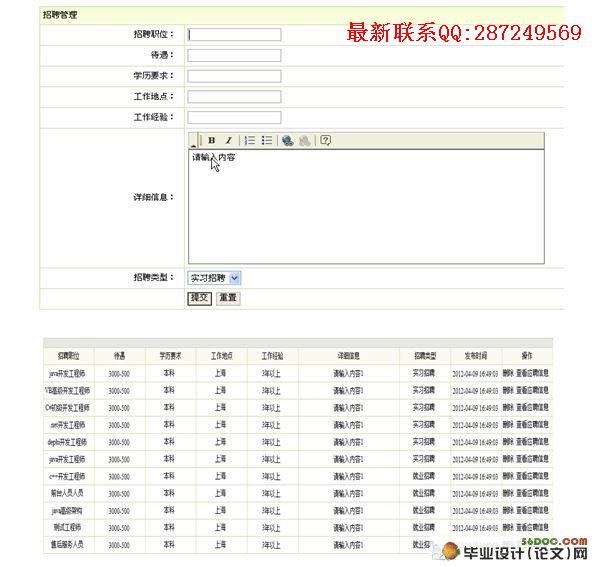
Task: Click 删除 in the 前台人员人员 row
Action: pos(508,493)
